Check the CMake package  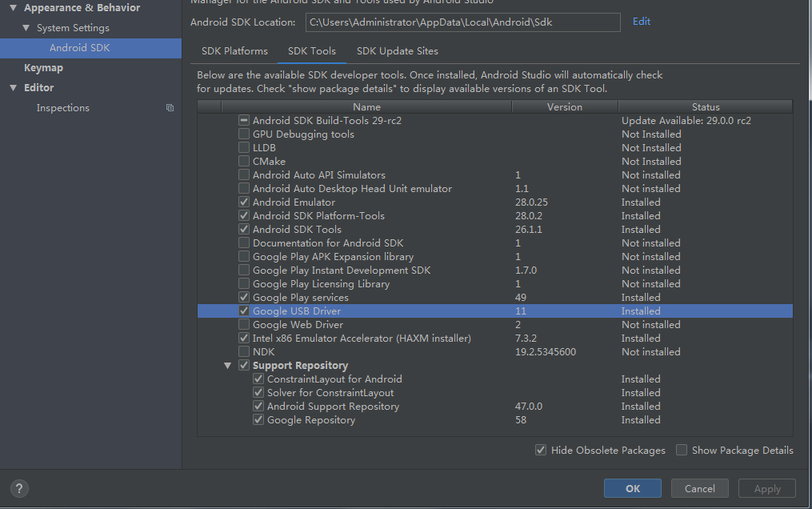click(x=244, y=161)
